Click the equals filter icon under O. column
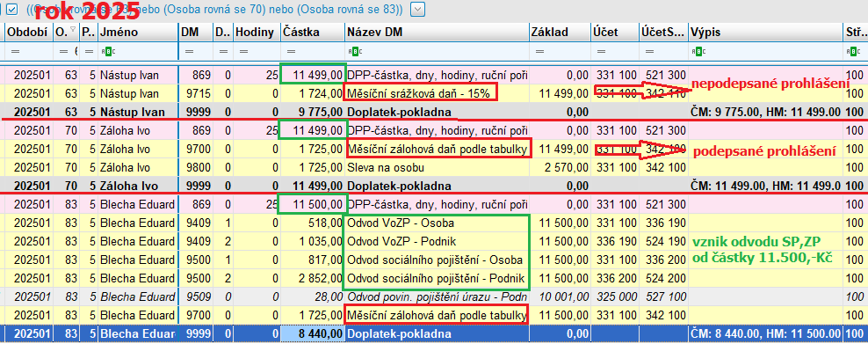This screenshot has height=344, width=868. click(63, 52)
